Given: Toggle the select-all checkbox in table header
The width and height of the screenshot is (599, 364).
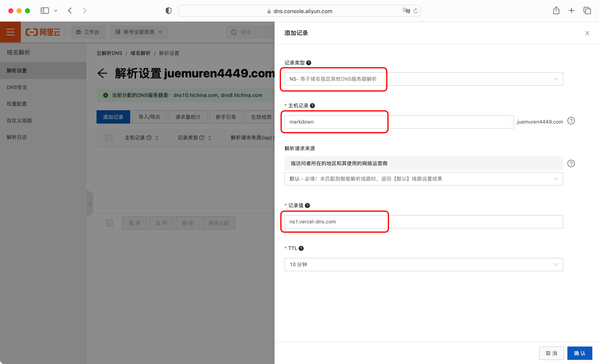Looking at the screenshot, I should tap(109, 138).
